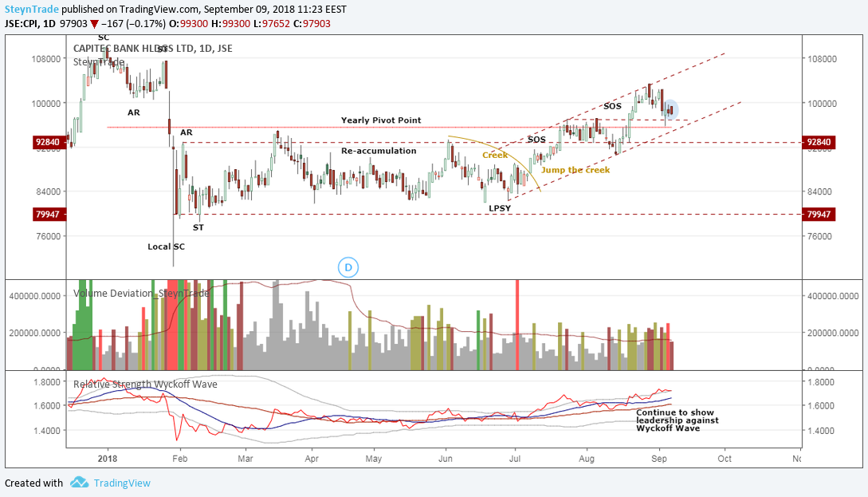This screenshot has width=868, height=497.
Task: Select the 'ST' label below February candles
Action: pyautogui.click(x=198, y=227)
